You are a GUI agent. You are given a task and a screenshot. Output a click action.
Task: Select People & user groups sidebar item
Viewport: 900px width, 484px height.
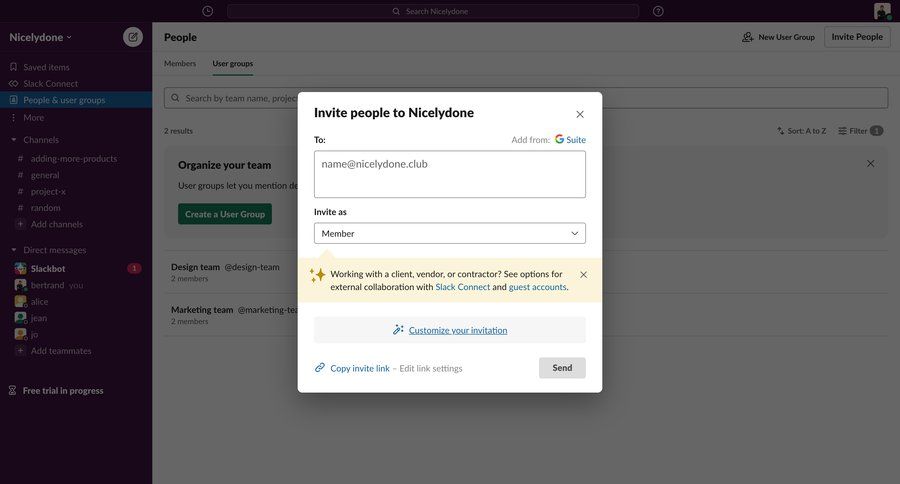pos(76,100)
